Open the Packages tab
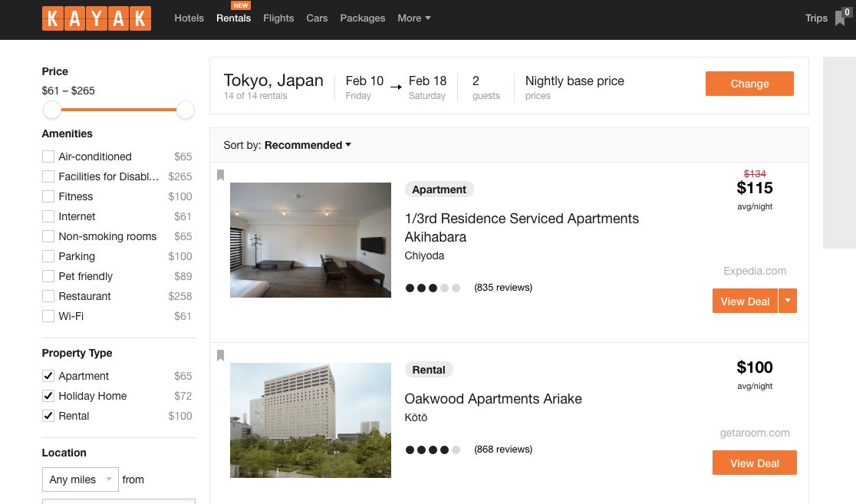 coord(363,18)
